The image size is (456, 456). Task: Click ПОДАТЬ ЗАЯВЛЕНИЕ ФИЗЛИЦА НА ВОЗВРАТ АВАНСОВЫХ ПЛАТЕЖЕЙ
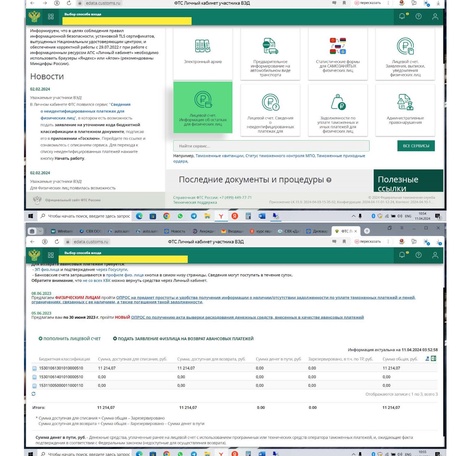[183, 339]
